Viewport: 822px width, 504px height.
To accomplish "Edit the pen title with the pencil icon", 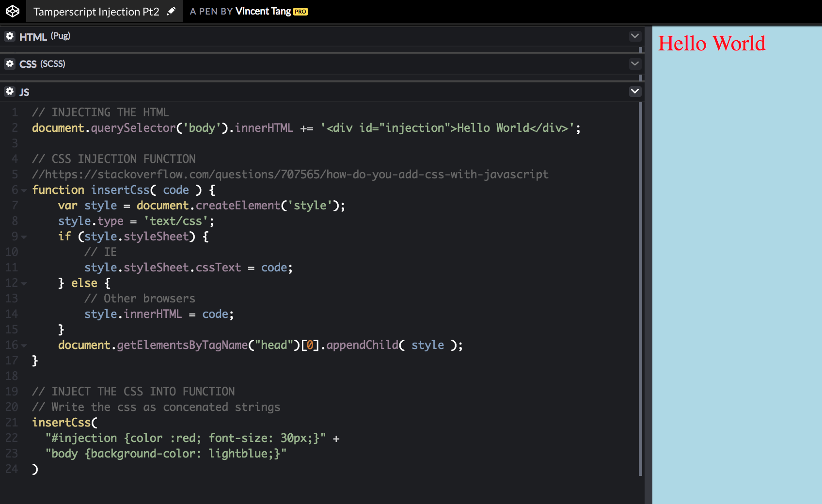I will click(171, 11).
